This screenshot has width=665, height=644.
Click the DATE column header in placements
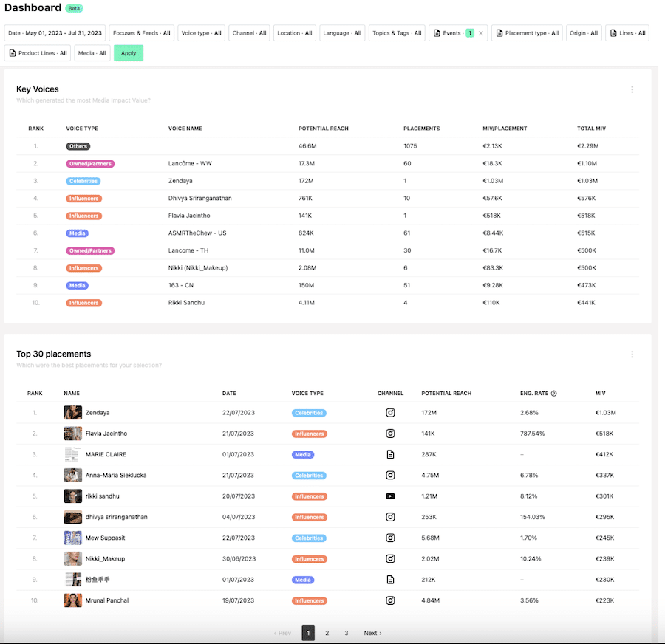pyautogui.click(x=229, y=394)
